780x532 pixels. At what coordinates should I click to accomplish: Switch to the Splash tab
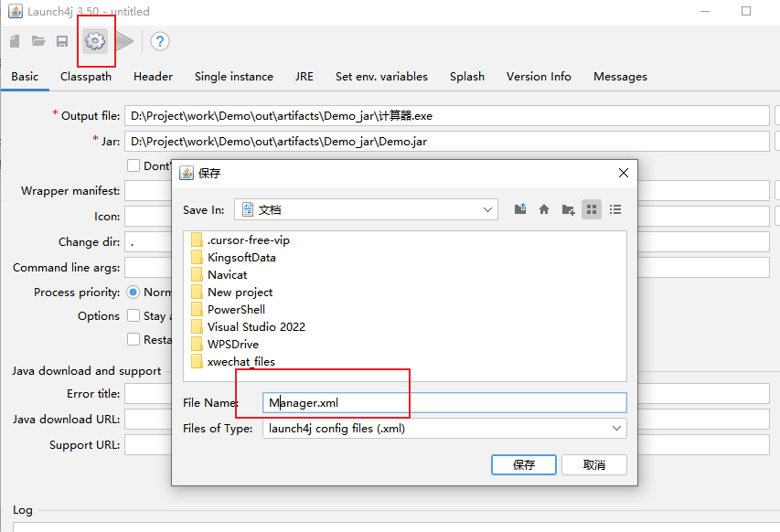click(x=467, y=77)
